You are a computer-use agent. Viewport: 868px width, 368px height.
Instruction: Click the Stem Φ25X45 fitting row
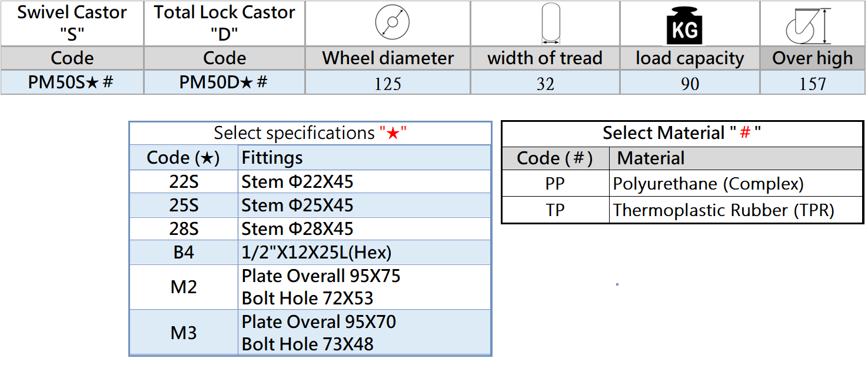pyautogui.click(x=297, y=205)
